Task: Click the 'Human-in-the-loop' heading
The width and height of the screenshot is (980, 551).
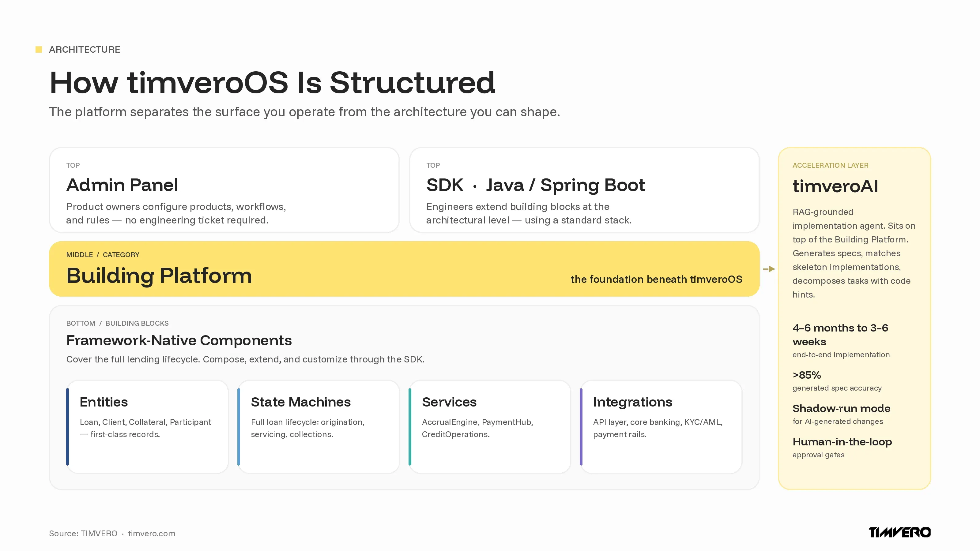Action: click(842, 442)
